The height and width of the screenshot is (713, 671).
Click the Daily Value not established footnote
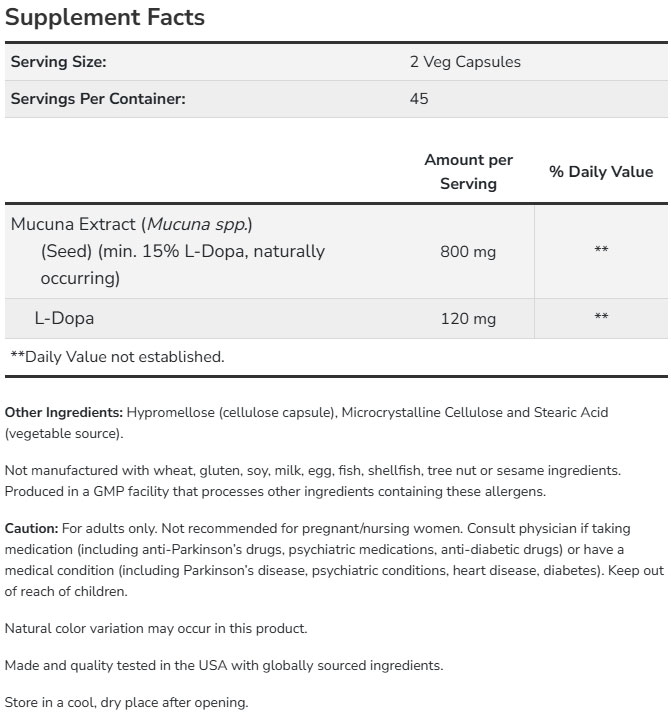pos(117,356)
